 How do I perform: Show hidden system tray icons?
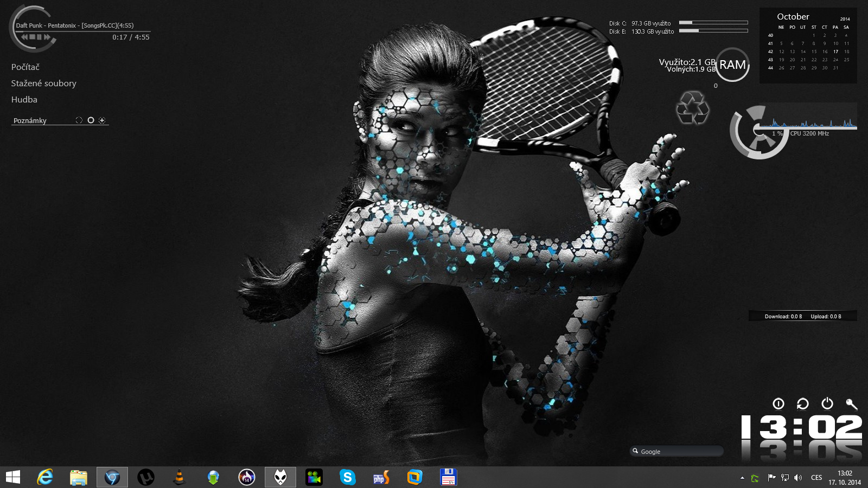pos(742,478)
